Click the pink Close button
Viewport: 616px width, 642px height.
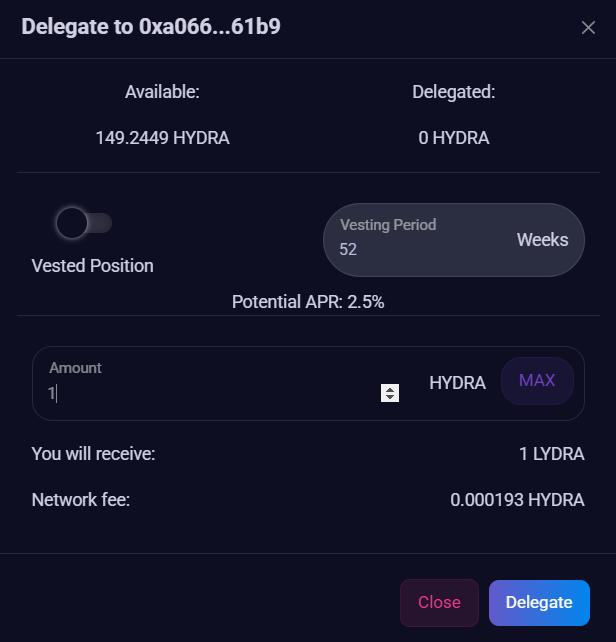[x=439, y=602]
